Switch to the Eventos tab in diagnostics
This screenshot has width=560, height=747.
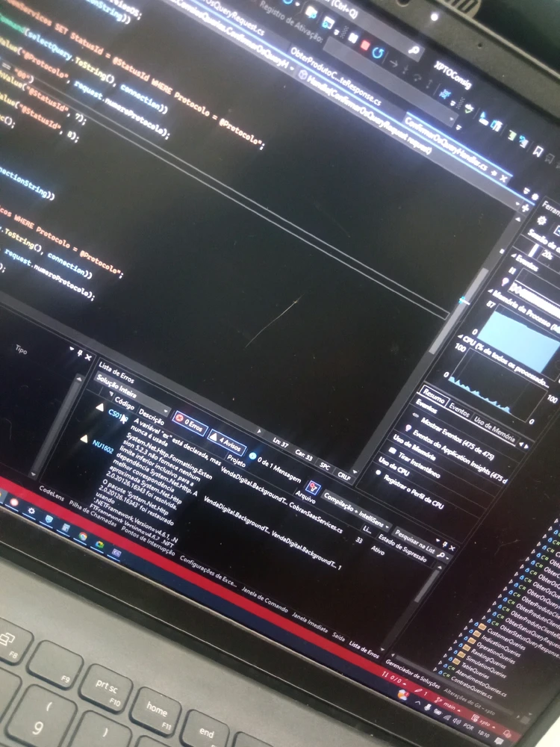coord(458,410)
